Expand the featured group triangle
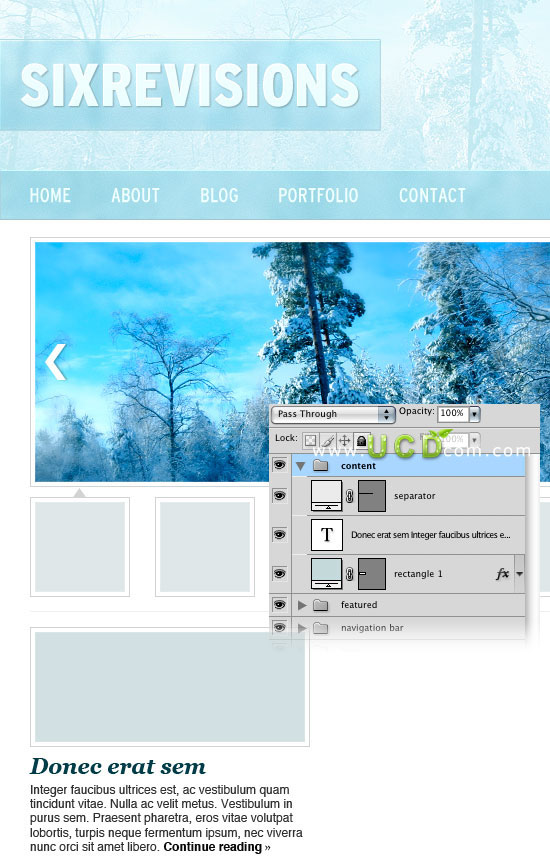The width and height of the screenshot is (550, 863). tap(302, 605)
